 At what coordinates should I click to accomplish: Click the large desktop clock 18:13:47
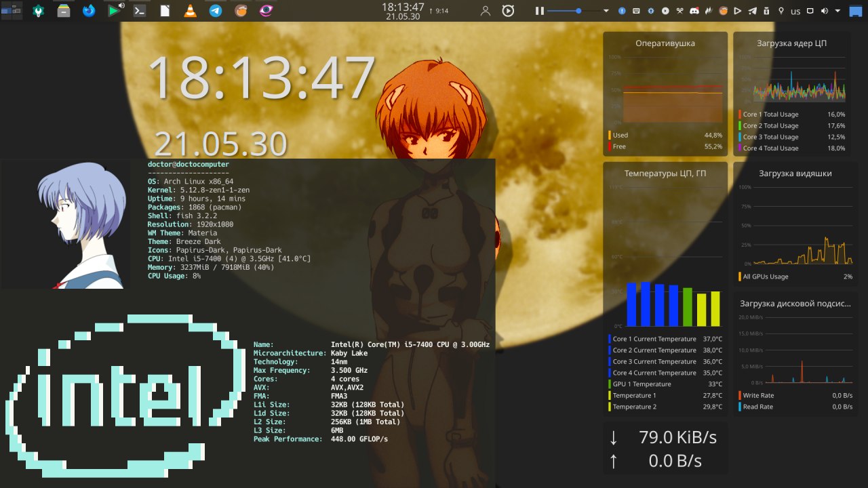tap(262, 77)
